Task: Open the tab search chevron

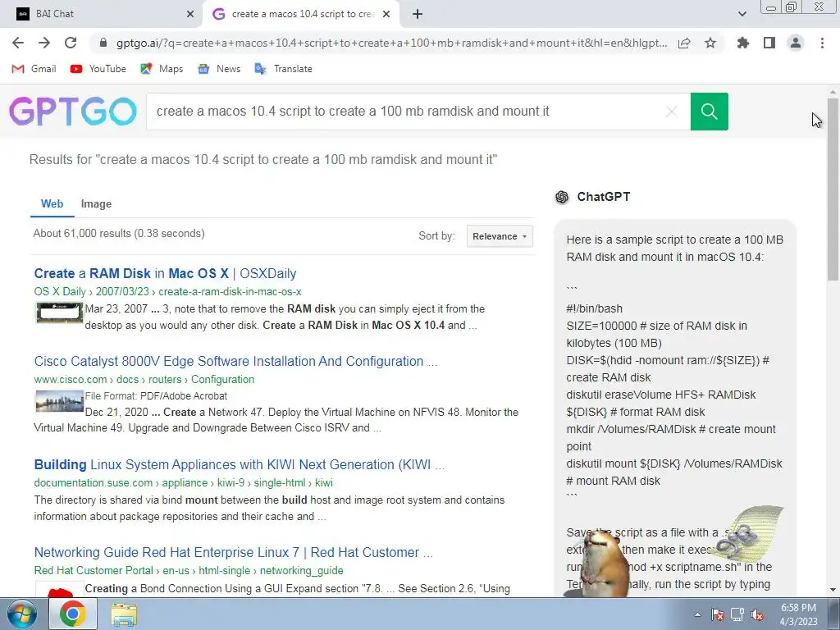Action: [742, 14]
